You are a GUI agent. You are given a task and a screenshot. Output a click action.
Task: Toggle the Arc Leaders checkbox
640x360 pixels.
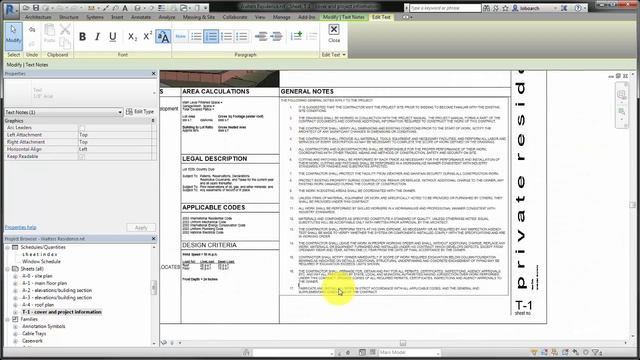pyautogui.click(x=82, y=128)
